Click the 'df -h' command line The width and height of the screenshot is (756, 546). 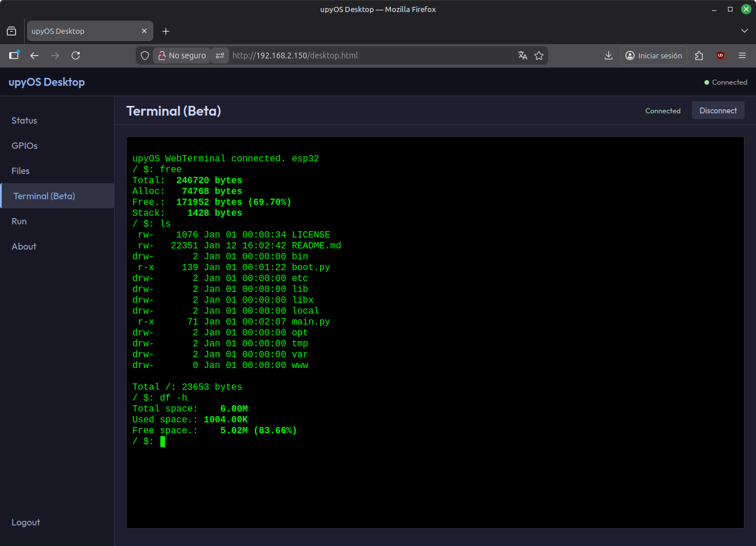[x=174, y=398]
